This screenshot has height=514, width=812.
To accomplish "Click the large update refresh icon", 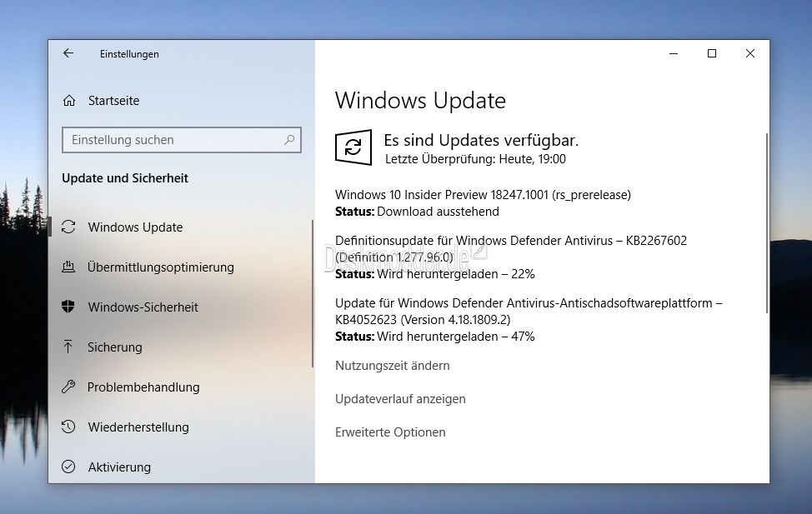I will [x=353, y=147].
